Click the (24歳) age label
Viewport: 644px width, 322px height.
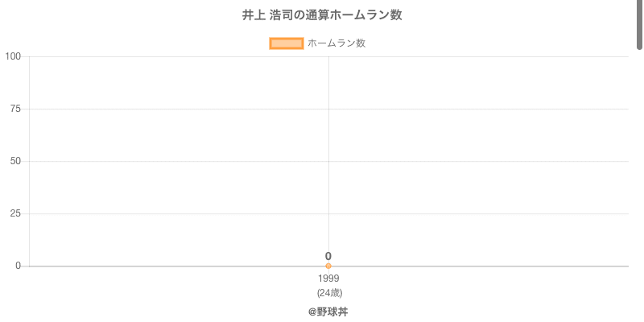(328, 292)
